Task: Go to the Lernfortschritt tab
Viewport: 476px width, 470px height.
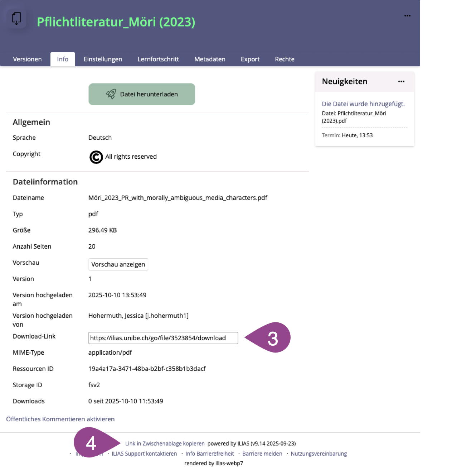Action: point(158,59)
